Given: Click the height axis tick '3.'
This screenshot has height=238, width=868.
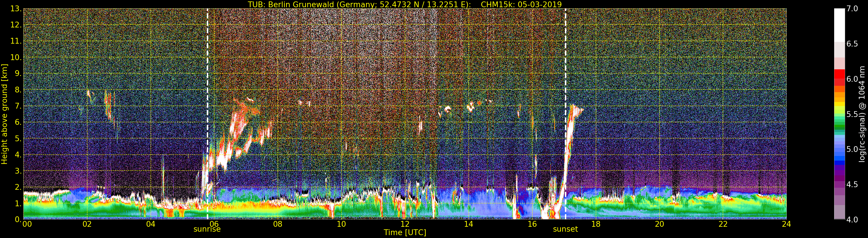Looking at the screenshot, I should [18, 171].
